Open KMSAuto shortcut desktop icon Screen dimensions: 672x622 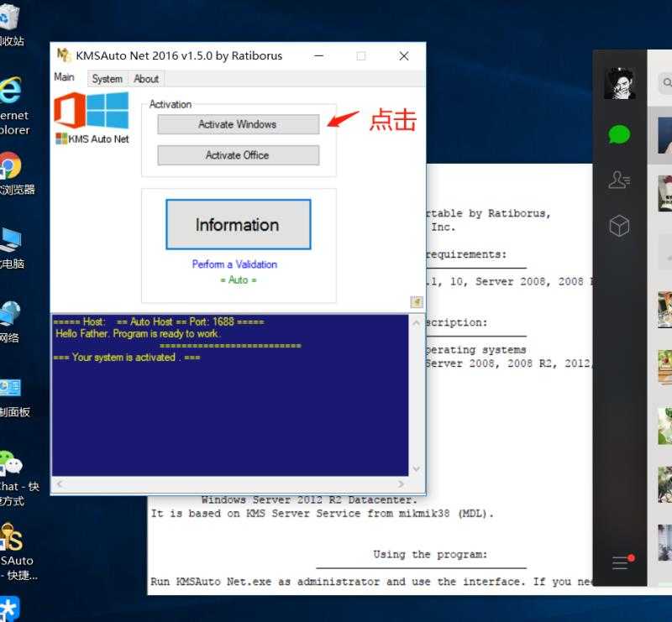click(17, 552)
